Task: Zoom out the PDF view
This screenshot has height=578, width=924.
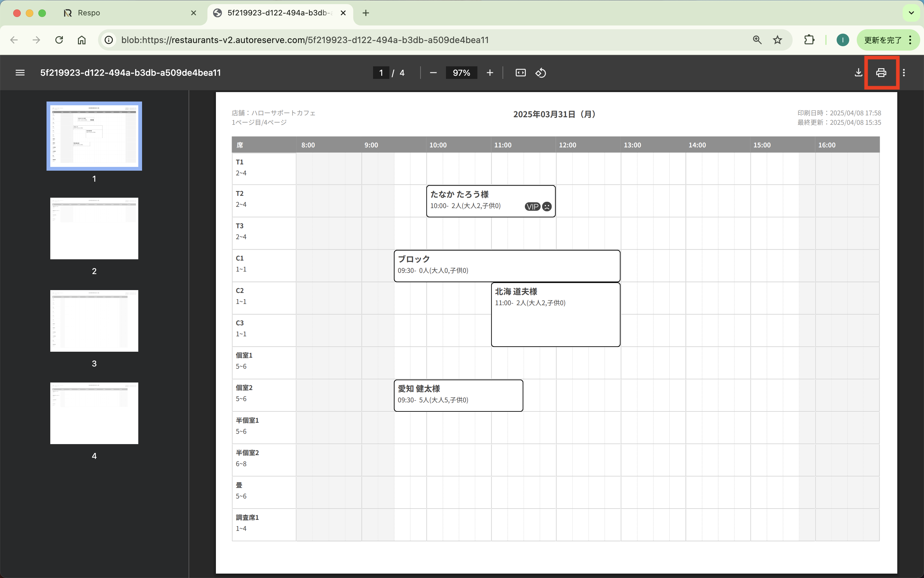Action: [433, 73]
